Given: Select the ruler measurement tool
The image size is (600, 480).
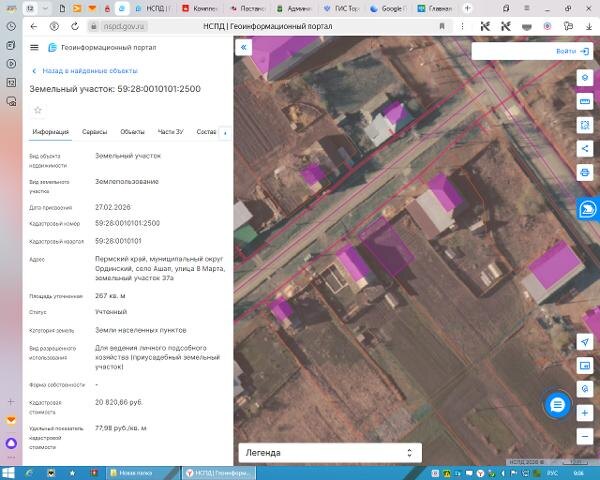Looking at the screenshot, I should 585,101.
